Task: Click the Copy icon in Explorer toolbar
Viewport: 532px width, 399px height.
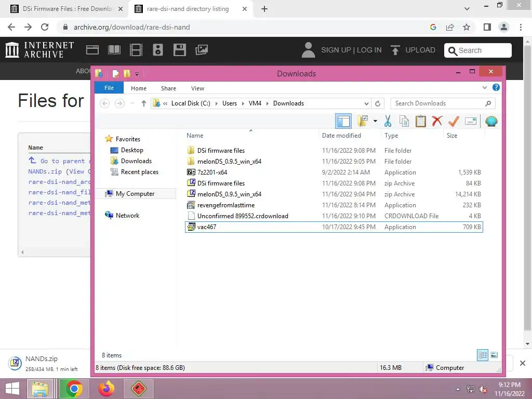Action: point(404,121)
